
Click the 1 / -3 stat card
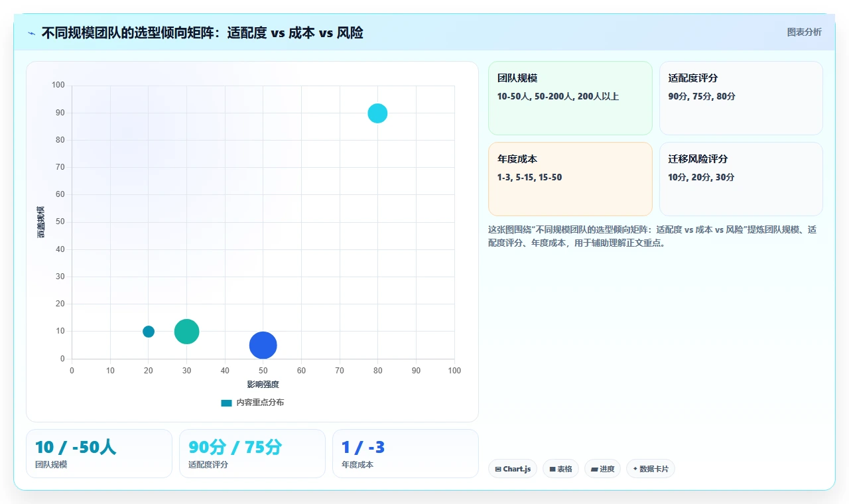pos(405,454)
